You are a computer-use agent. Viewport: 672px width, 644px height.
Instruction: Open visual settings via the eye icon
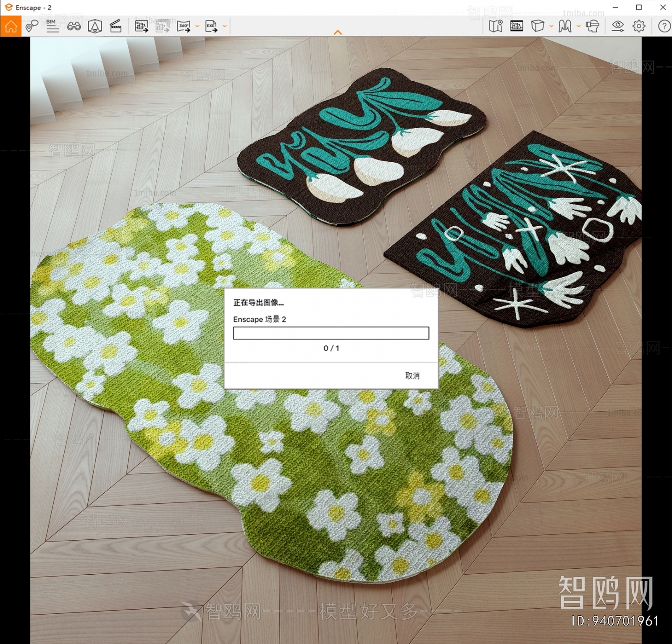(617, 26)
